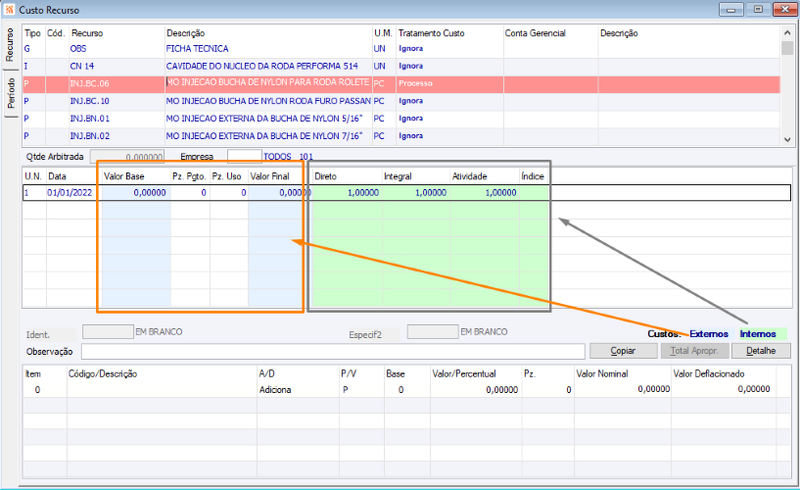Select the INJ.BC.10 resource row
800x490 pixels.
402,101
